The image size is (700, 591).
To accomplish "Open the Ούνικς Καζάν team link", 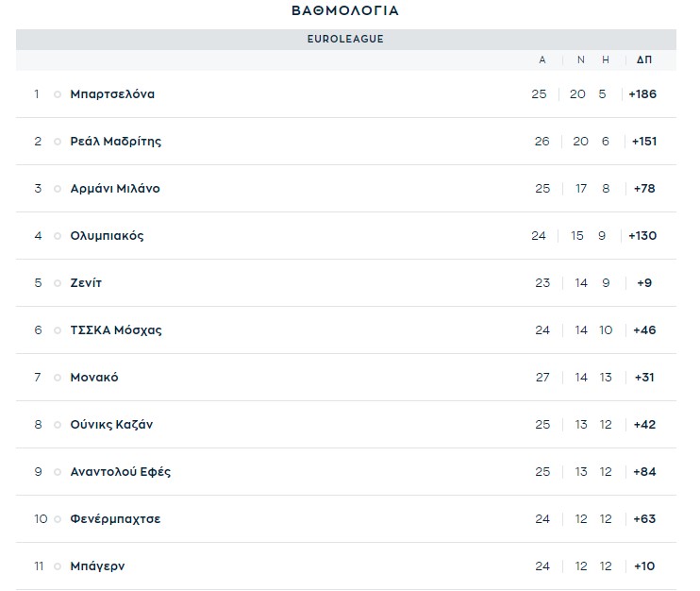I will pos(111,425).
